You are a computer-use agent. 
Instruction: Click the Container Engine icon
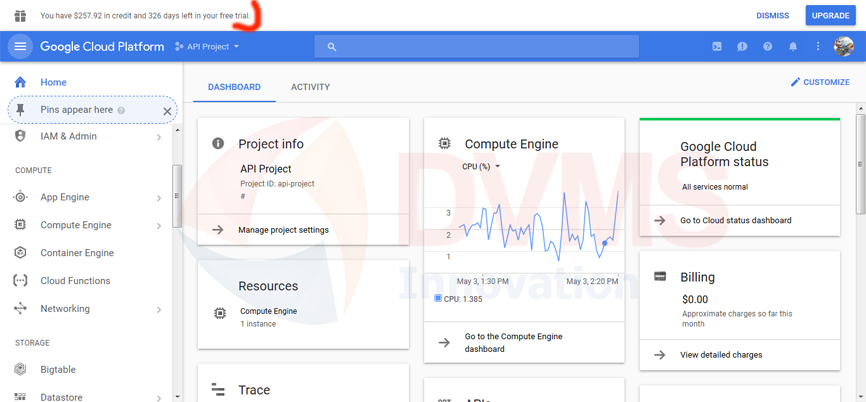[20, 253]
